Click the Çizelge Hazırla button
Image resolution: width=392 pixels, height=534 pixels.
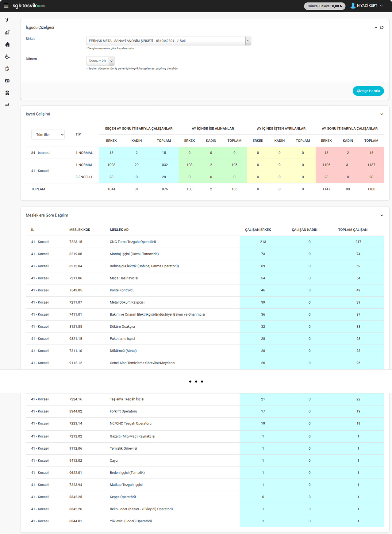(x=368, y=91)
